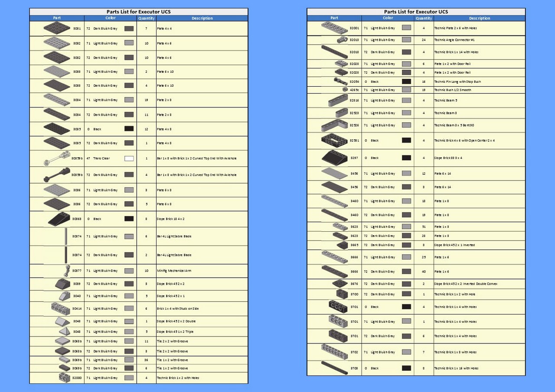
Task: Click the 4265c Technic Bush part image
Action: coord(345,90)
